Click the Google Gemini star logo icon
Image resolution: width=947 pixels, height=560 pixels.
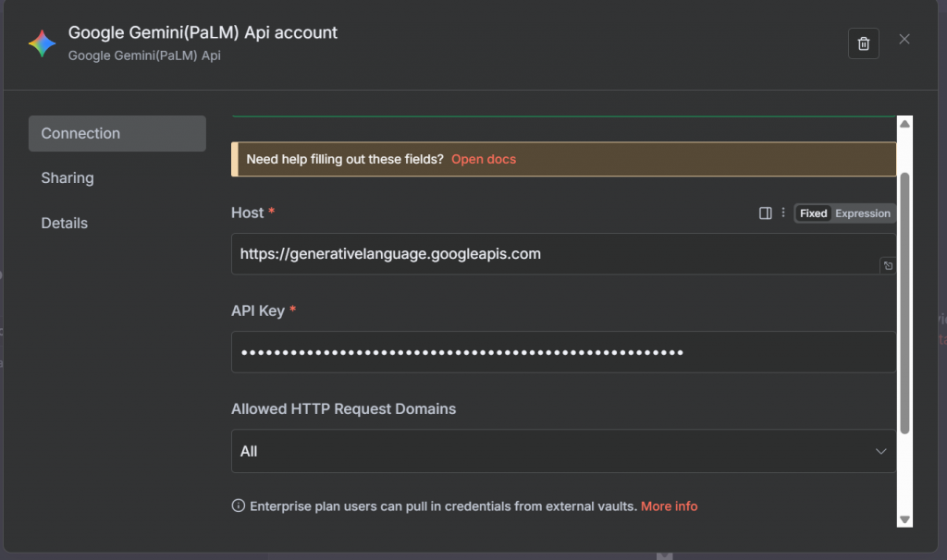tap(42, 43)
